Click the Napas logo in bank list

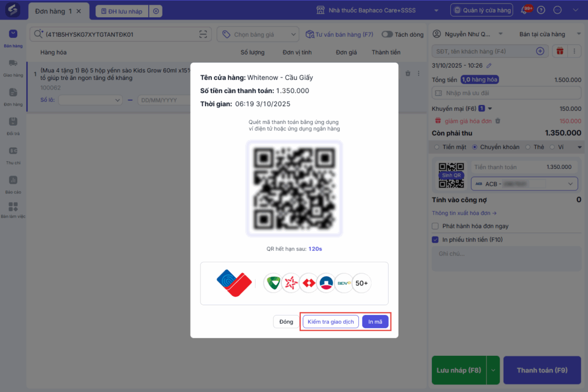(234, 283)
